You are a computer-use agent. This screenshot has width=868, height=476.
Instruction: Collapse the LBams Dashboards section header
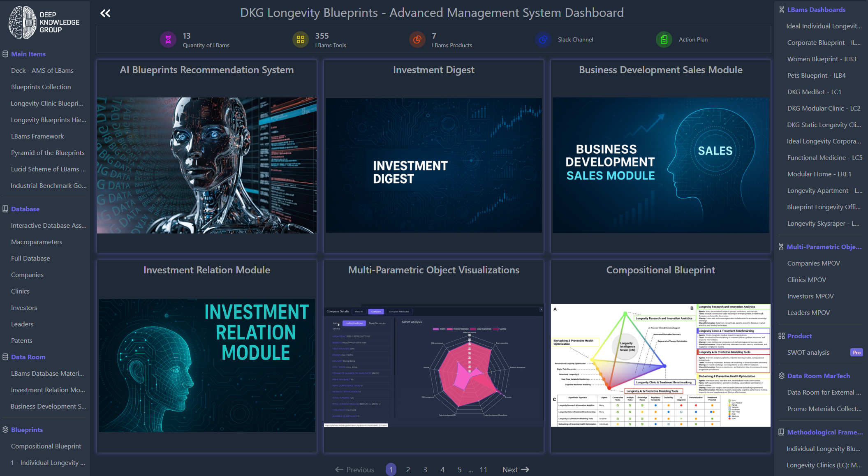point(816,9)
